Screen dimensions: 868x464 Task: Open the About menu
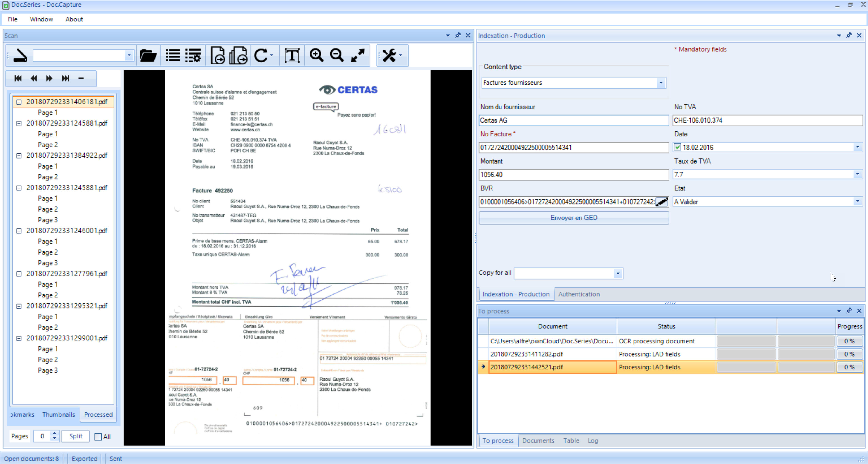tap(74, 19)
